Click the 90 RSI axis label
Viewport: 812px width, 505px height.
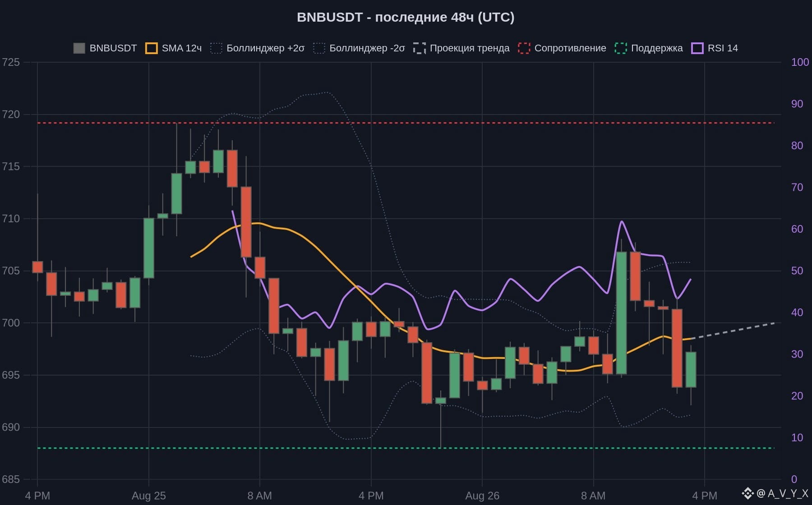point(797,104)
